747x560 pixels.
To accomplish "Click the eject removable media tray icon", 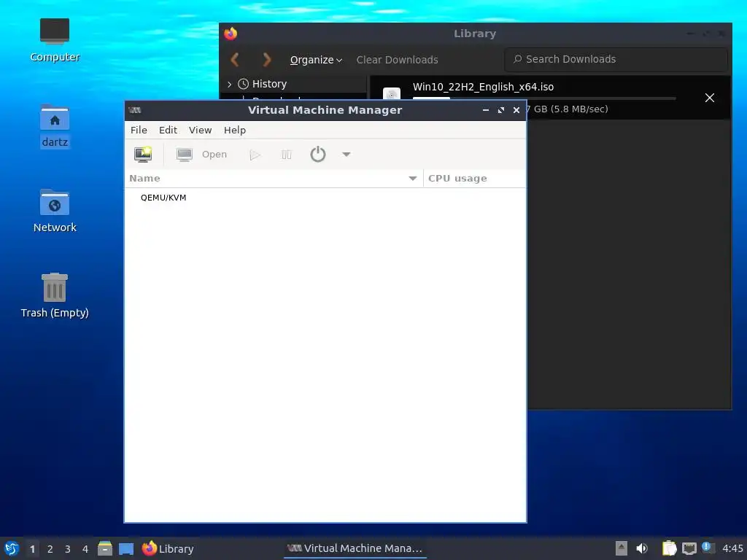I will point(622,548).
